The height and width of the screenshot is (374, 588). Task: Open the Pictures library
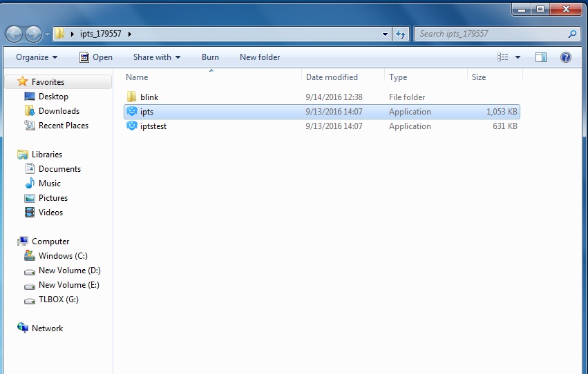[53, 198]
